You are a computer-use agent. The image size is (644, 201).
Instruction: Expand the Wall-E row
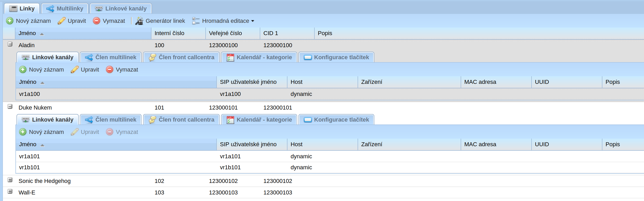tap(10, 192)
